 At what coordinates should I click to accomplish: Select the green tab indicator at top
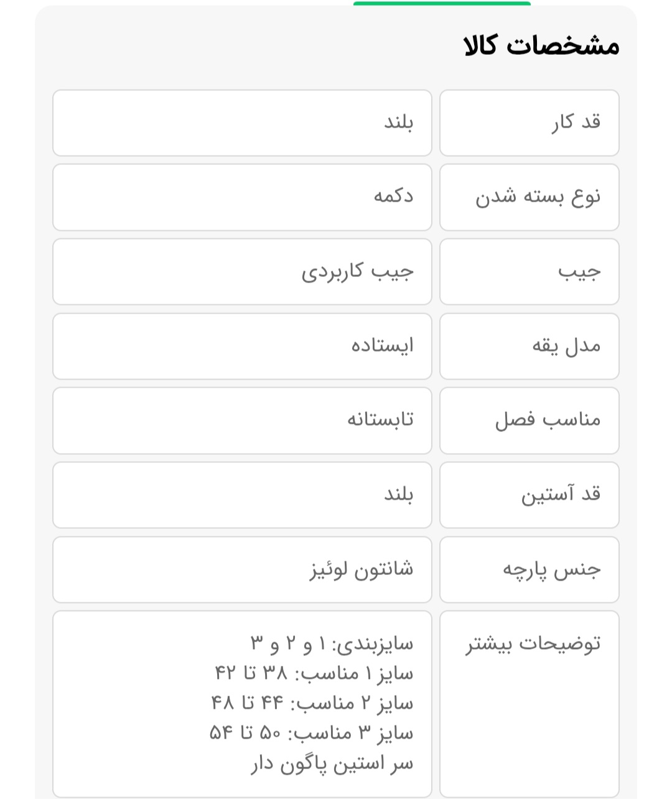point(442,4)
